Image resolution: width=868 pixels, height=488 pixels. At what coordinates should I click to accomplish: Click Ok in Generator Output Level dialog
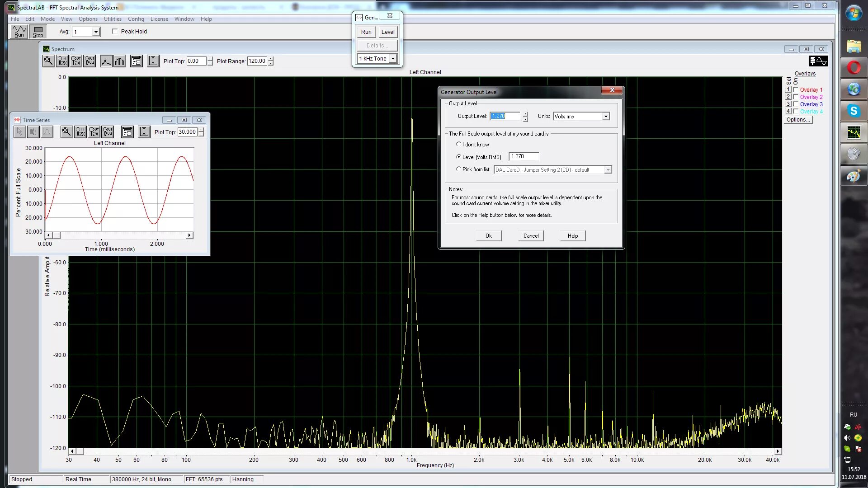point(488,236)
